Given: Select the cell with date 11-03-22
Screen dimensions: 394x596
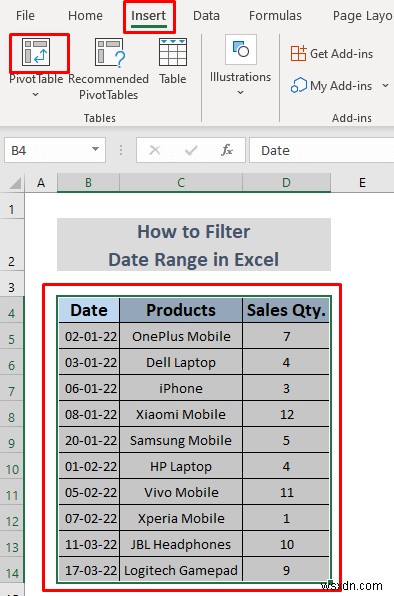Looking at the screenshot, I should [89, 544].
